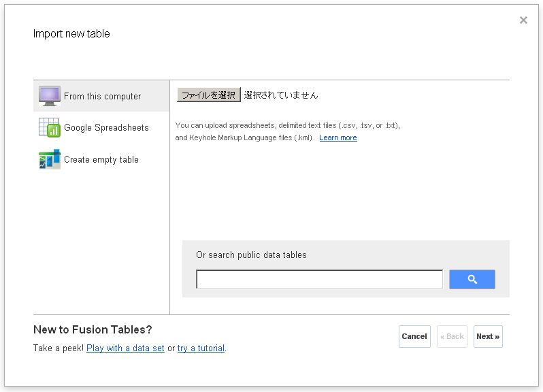The image size is (543, 392).
Task: Open the Learn more link
Action: [x=338, y=137]
